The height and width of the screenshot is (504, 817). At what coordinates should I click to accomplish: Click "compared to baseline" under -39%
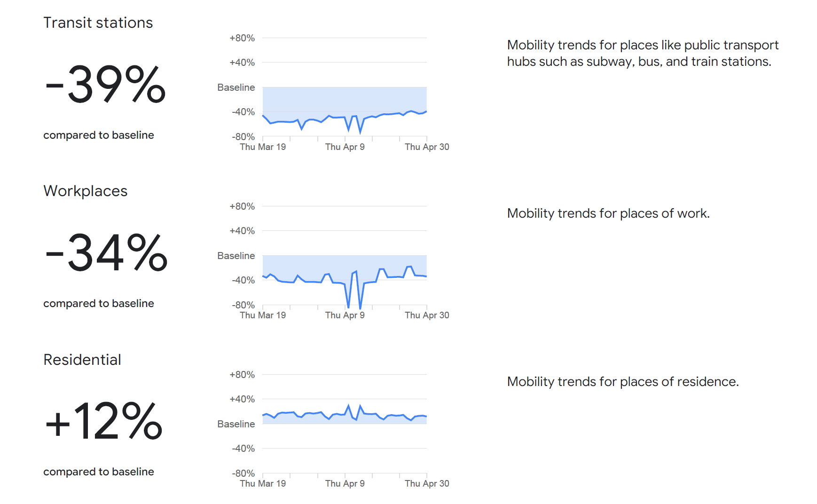99,135
